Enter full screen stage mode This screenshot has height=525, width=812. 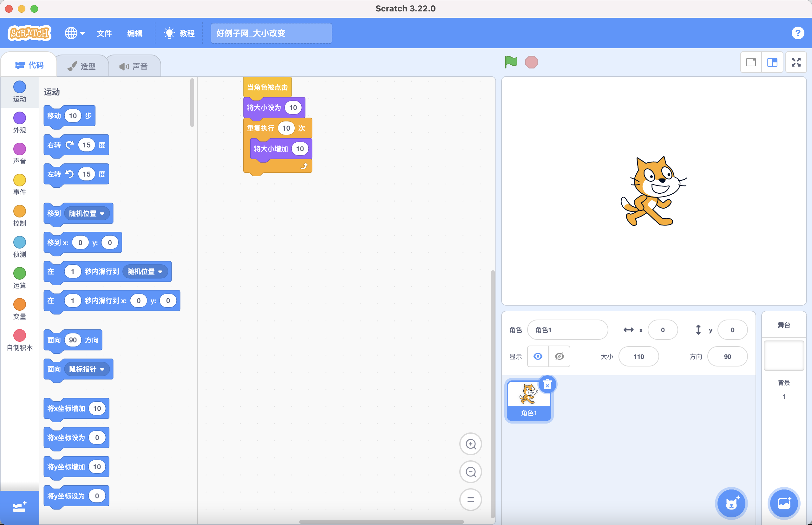(x=796, y=62)
